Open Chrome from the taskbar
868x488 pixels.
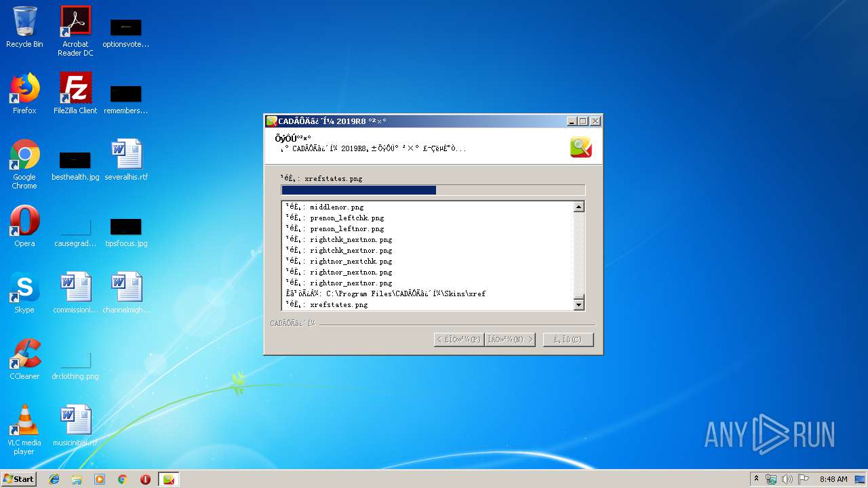pyautogui.click(x=122, y=479)
